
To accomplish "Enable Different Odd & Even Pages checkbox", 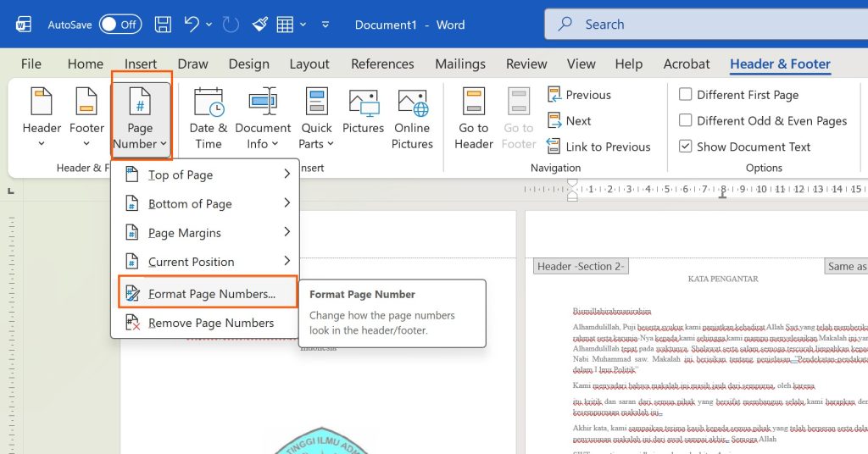I will (685, 120).
